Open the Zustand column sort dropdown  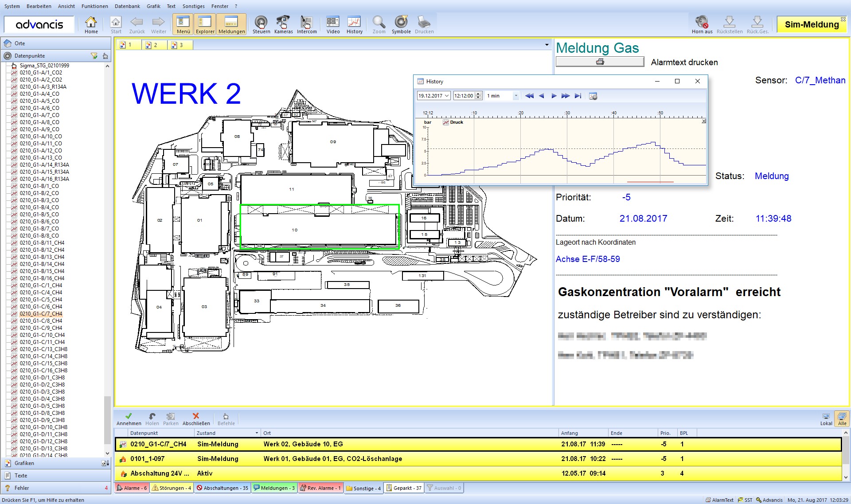[257, 433]
